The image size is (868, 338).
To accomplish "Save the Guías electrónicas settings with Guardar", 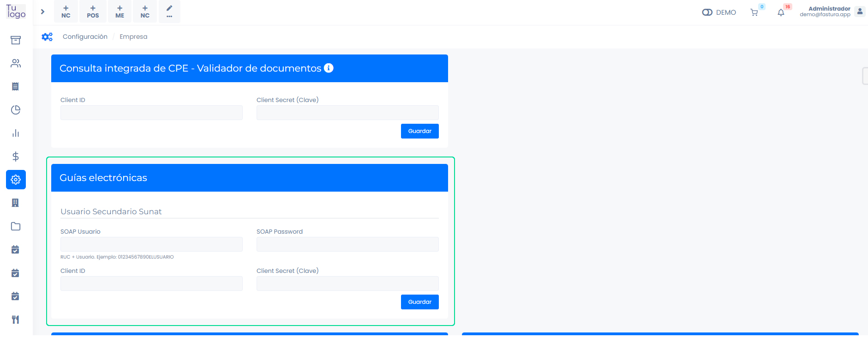I will 419,302.
